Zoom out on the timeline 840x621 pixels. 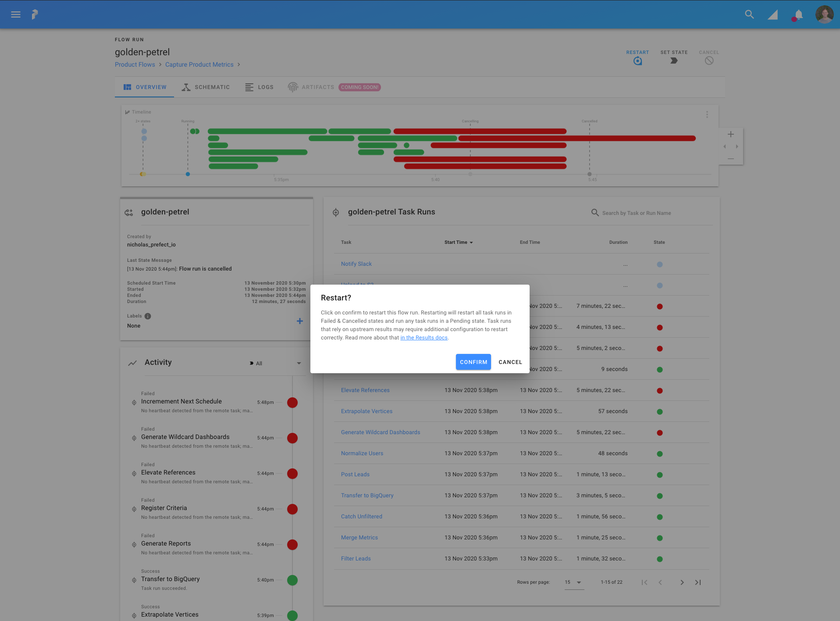(731, 159)
